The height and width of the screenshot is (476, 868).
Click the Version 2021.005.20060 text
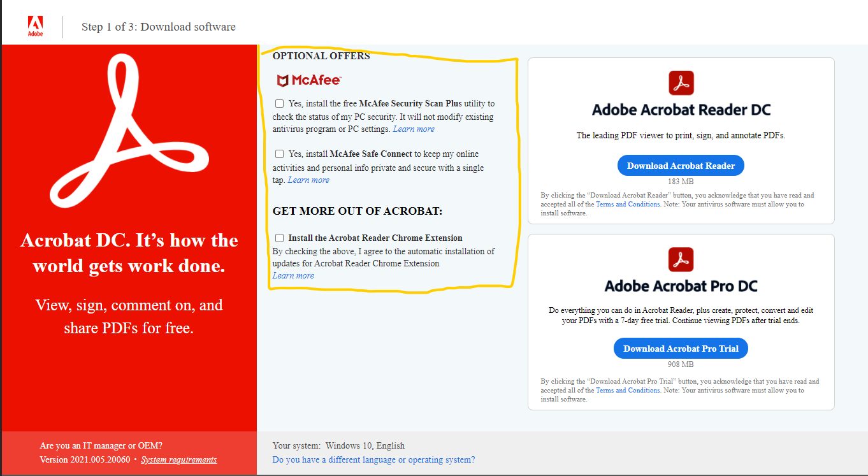coord(85,459)
